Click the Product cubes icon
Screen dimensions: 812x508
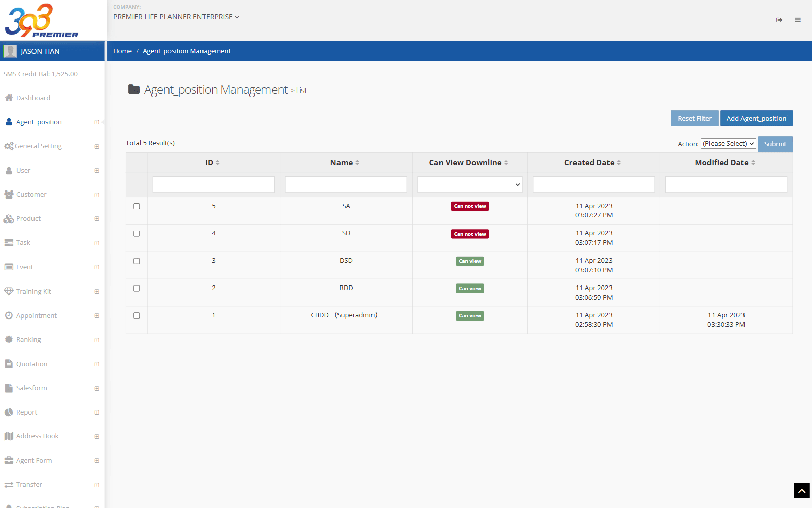pyautogui.click(x=9, y=219)
